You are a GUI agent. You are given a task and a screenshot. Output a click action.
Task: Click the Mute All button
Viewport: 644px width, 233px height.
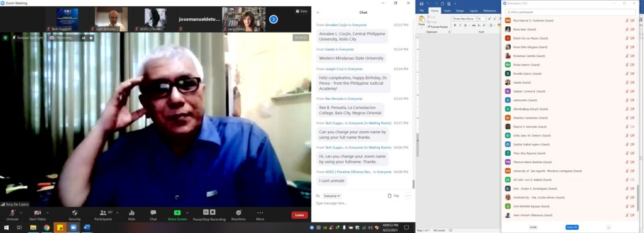[572, 227]
